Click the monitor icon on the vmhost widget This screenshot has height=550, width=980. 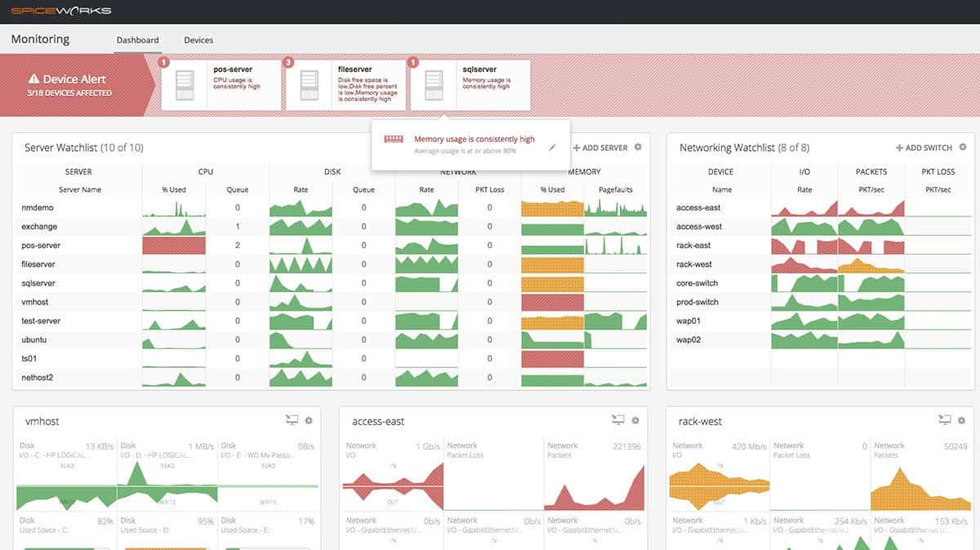coord(292,419)
